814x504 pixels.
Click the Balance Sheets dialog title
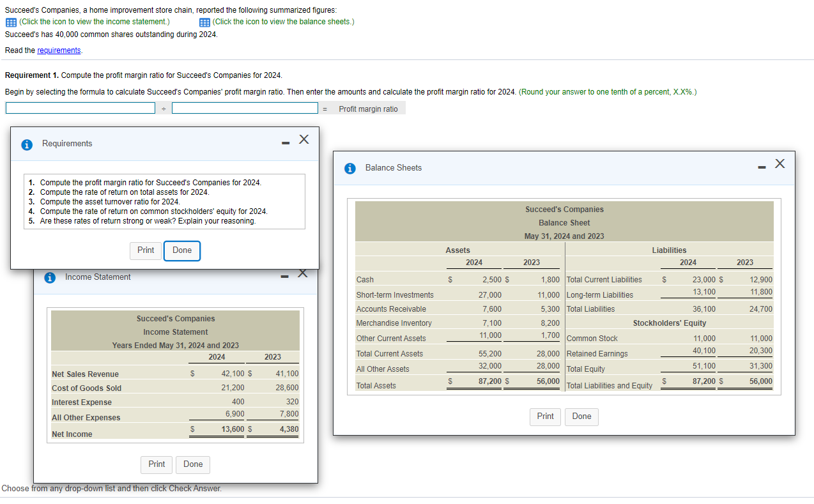pos(394,168)
